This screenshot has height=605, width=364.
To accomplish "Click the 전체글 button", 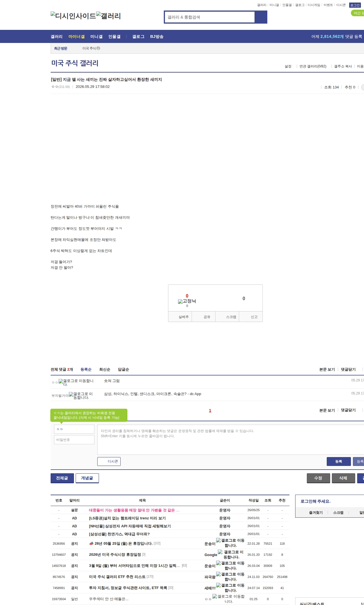I will (x=62, y=478).
